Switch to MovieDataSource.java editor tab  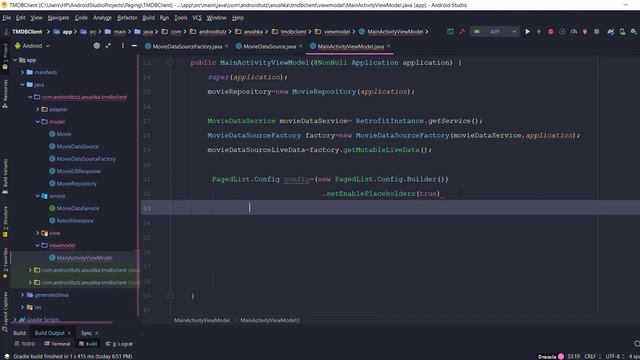point(269,47)
